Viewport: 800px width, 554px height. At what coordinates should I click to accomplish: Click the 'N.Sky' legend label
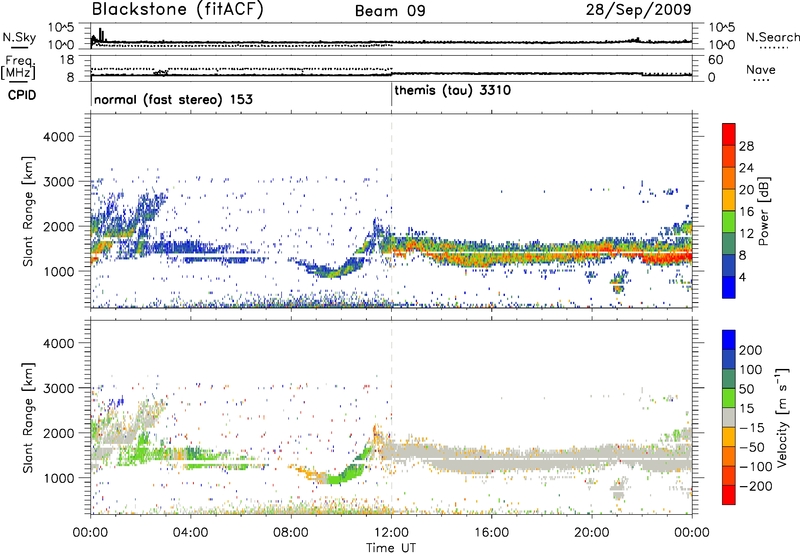tap(19, 37)
